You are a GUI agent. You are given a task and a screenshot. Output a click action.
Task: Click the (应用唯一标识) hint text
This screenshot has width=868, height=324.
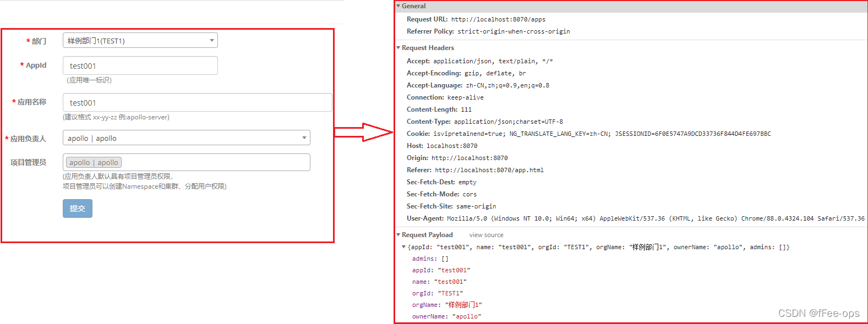click(89, 80)
